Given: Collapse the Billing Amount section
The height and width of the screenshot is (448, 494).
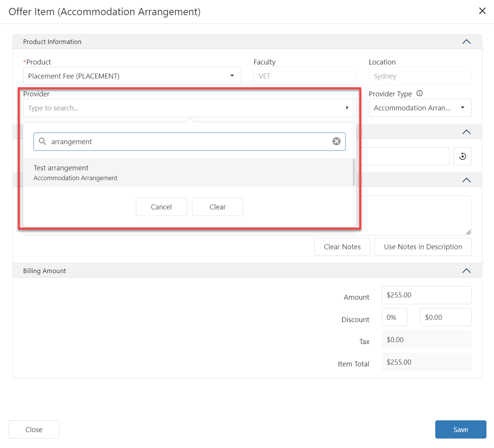Looking at the screenshot, I should (466, 271).
